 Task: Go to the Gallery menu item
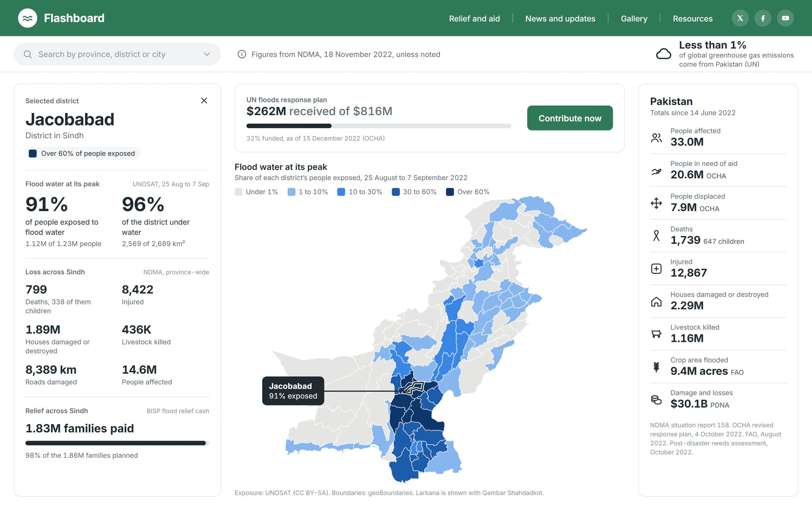(634, 18)
